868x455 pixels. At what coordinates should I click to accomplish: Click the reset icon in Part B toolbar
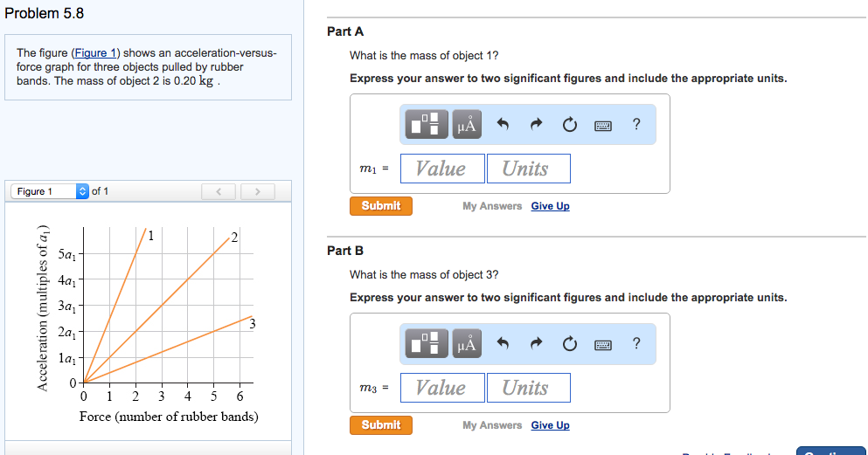(x=569, y=344)
